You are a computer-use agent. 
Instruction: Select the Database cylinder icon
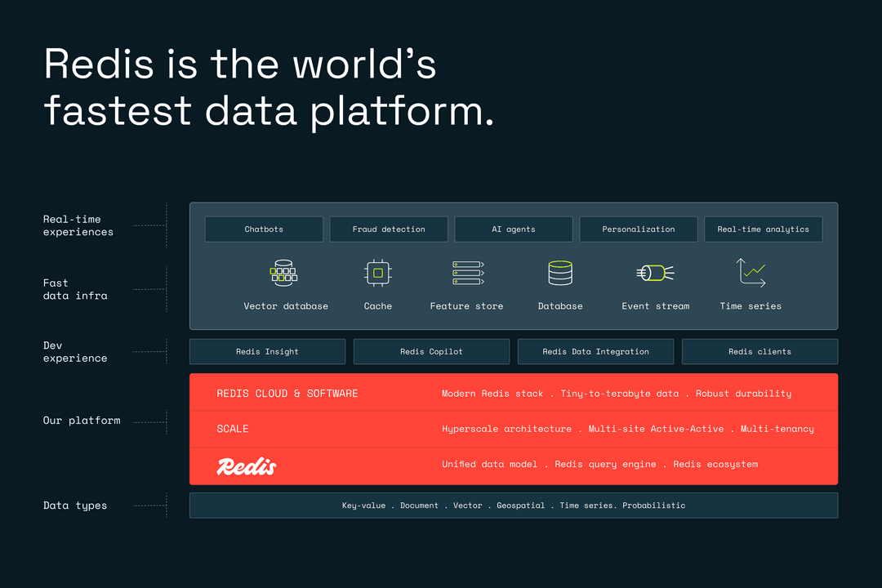coord(560,272)
